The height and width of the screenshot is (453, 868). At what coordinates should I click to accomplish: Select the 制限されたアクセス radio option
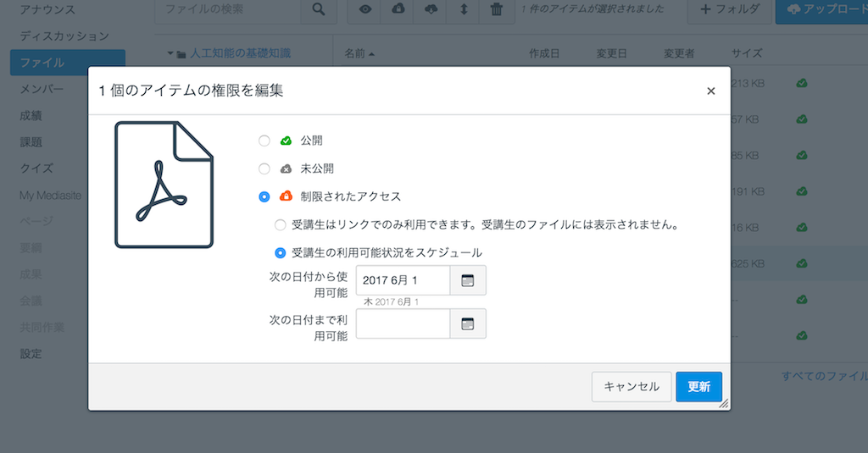(x=264, y=197)
